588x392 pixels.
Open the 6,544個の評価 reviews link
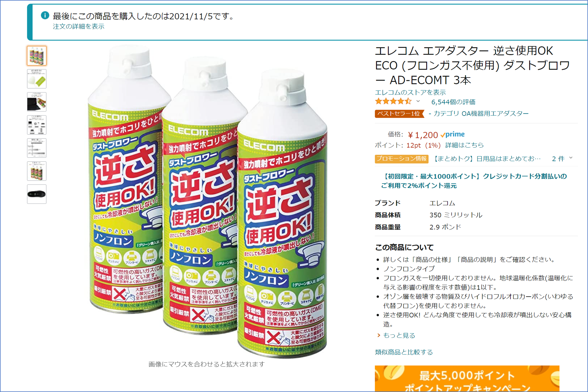(454, 102)
